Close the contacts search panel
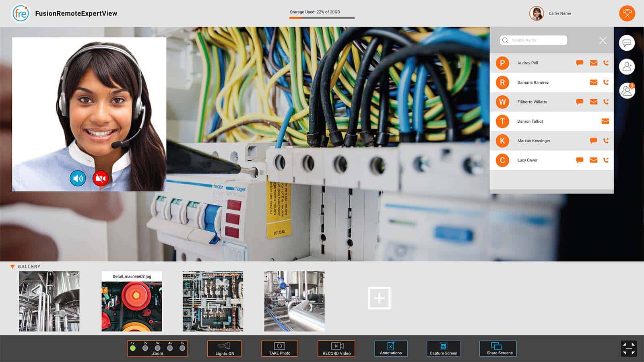Viewport: 644px width, 362px height. click(x=603, y=40)
